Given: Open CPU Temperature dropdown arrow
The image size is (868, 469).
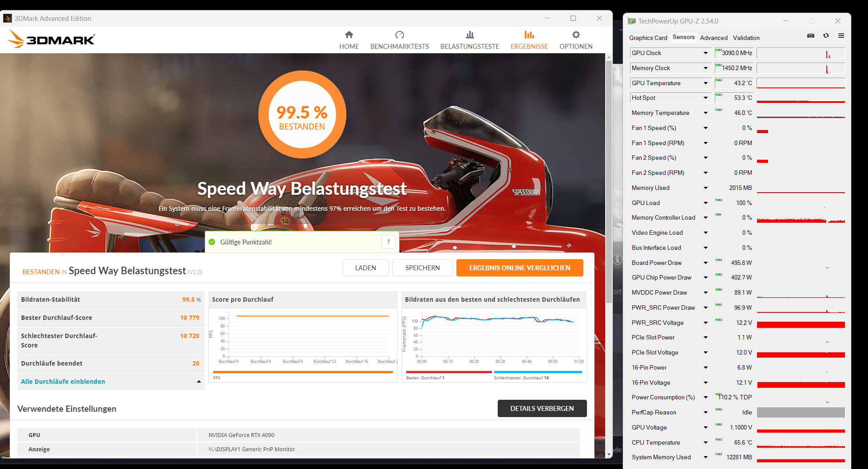Looking at the screenshot, I should [x=705, y=442].
